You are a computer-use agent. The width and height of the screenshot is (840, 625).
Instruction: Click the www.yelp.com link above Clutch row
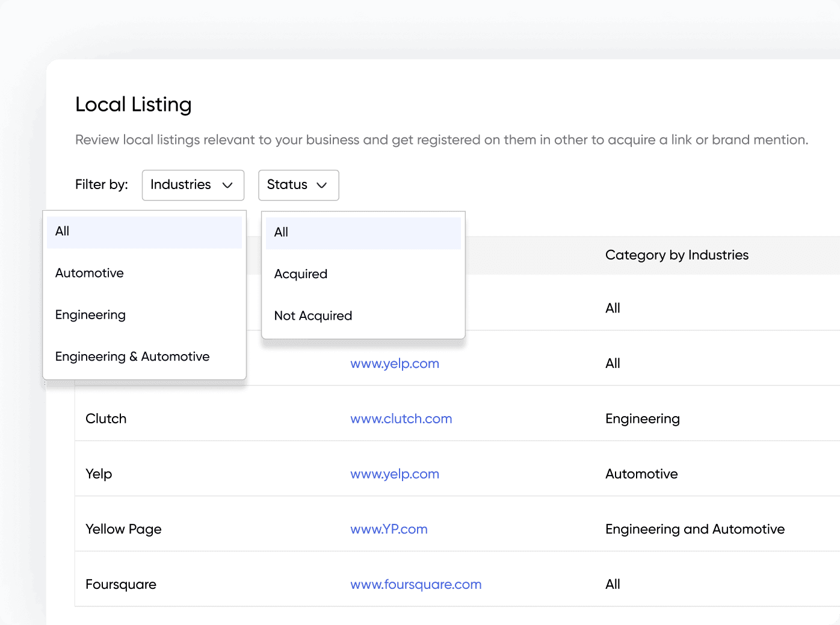(395, 364)
